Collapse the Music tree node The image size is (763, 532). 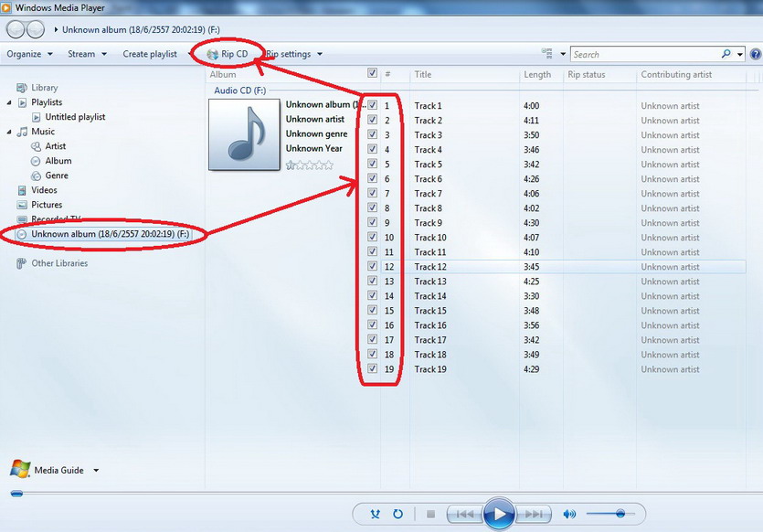pos(9,132)
